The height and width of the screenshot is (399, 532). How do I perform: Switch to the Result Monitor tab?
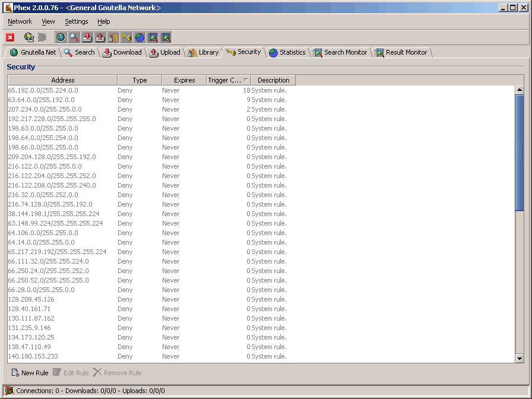(x=401, y=52)
